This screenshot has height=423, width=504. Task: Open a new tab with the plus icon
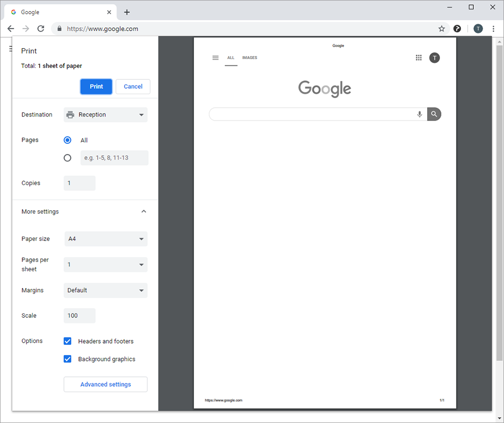[x=127, y=12]
